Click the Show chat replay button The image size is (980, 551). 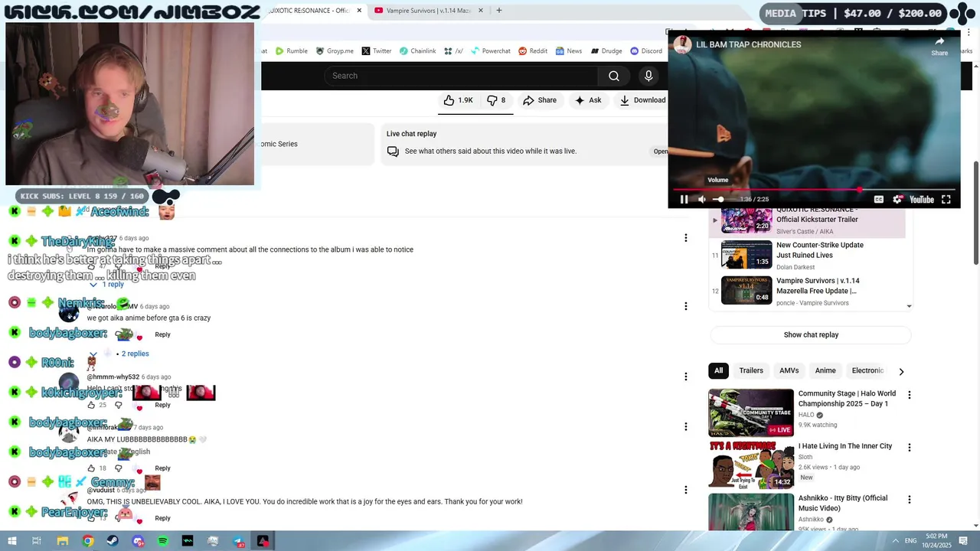811,334
